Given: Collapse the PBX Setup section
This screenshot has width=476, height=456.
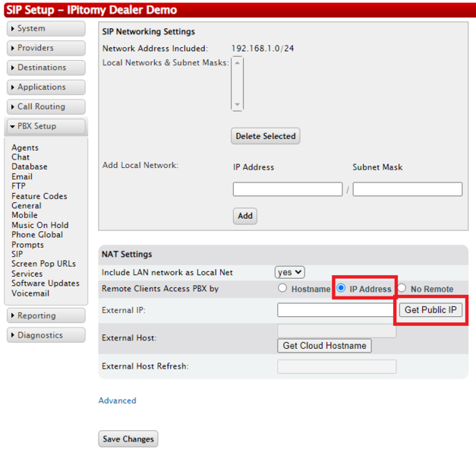Looking at the screenshot, I should [x=46, y=127].
